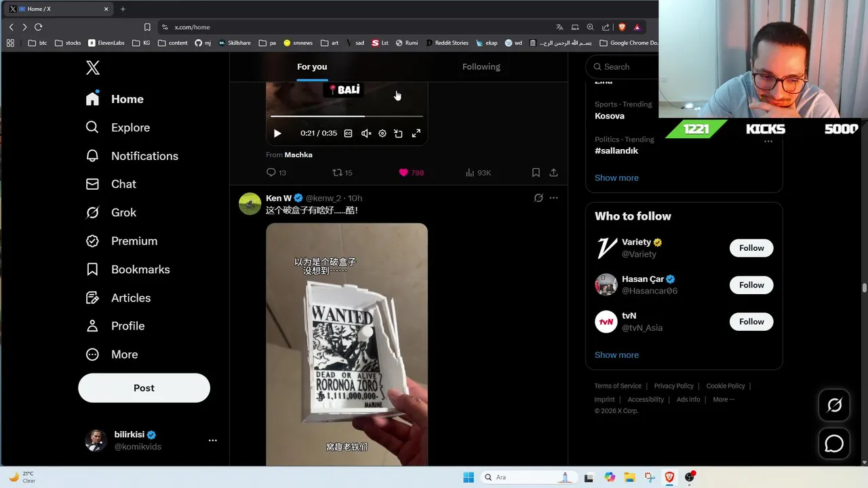Follow Hasan Çar
The image size is (868, 488).
[751, 285]
